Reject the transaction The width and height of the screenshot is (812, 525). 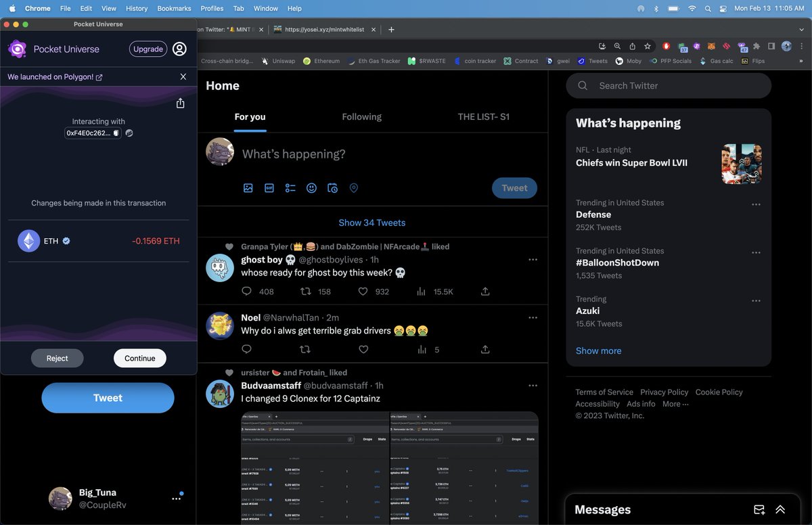pos(58,359)
